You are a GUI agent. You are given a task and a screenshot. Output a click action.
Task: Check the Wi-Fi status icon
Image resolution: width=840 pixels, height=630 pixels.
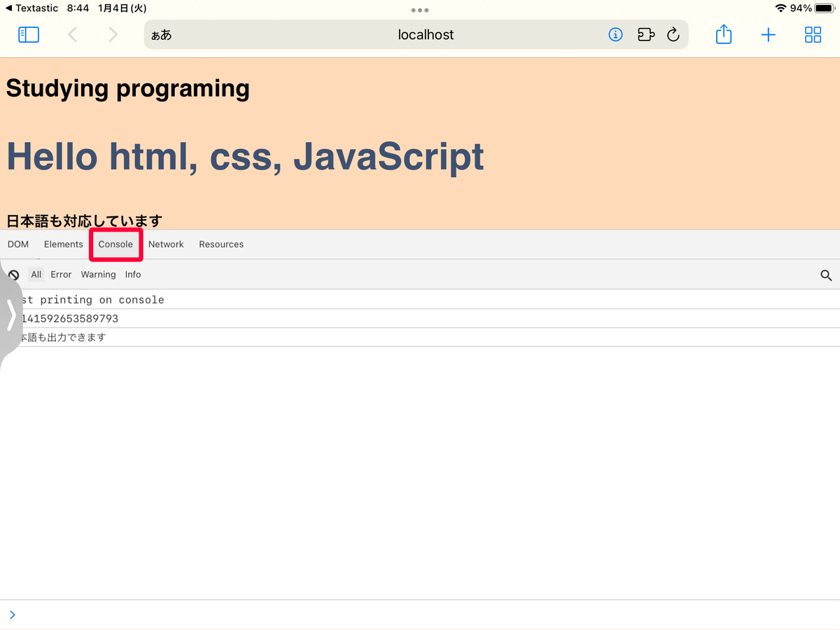781,8
